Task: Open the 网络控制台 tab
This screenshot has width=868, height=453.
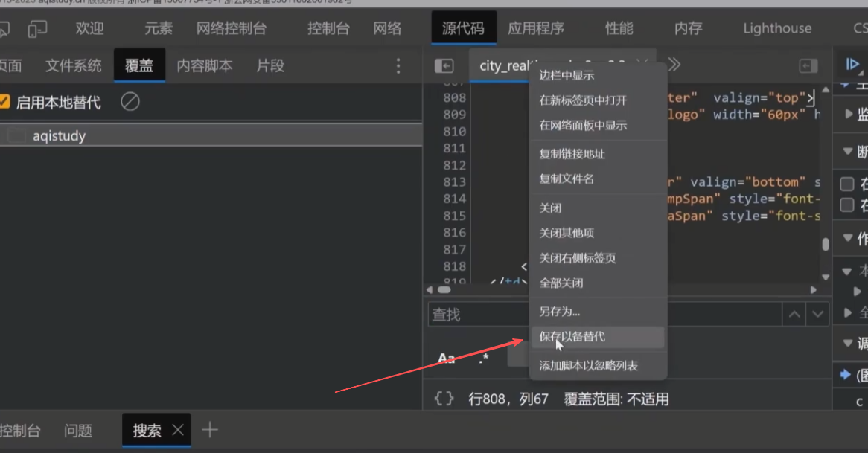Action: pos(232,28)
